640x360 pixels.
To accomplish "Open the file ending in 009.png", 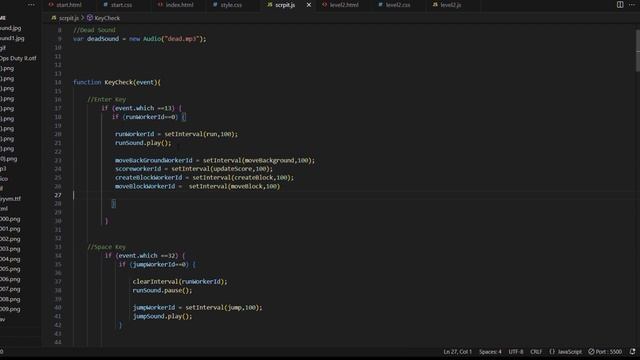I will point(10,309).
